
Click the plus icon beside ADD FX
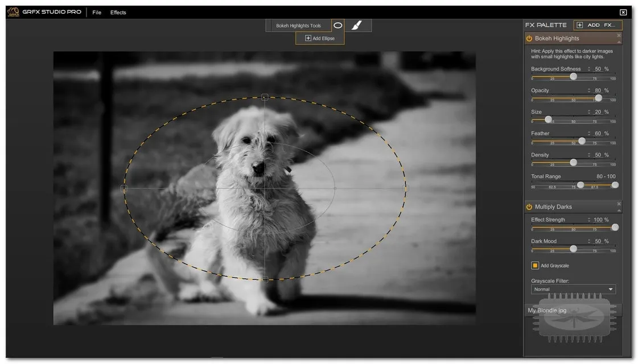580,25
